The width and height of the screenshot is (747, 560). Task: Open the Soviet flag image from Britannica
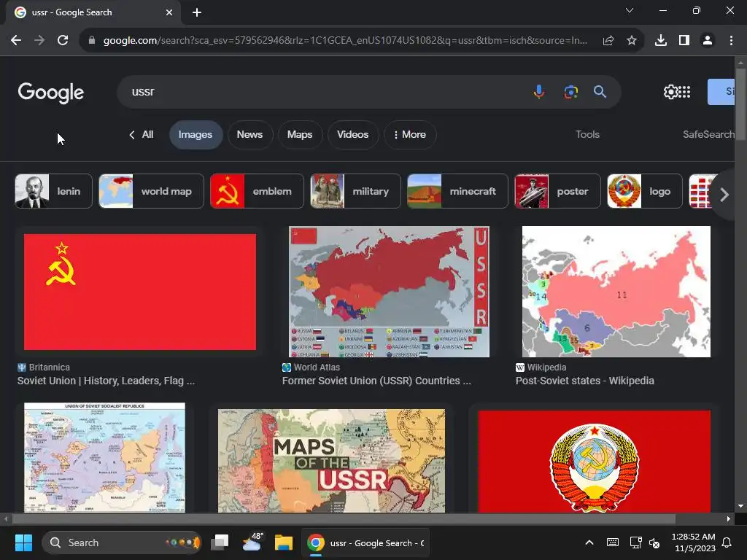click(139, 292)
